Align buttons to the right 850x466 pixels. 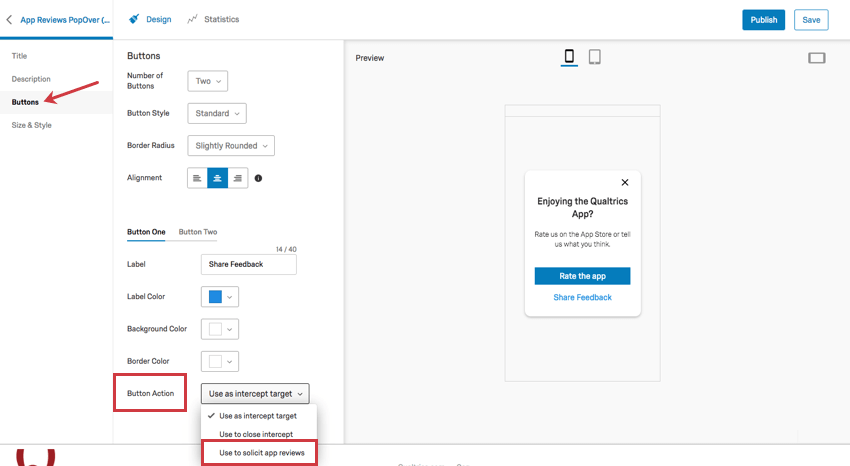tap(237, 178)
